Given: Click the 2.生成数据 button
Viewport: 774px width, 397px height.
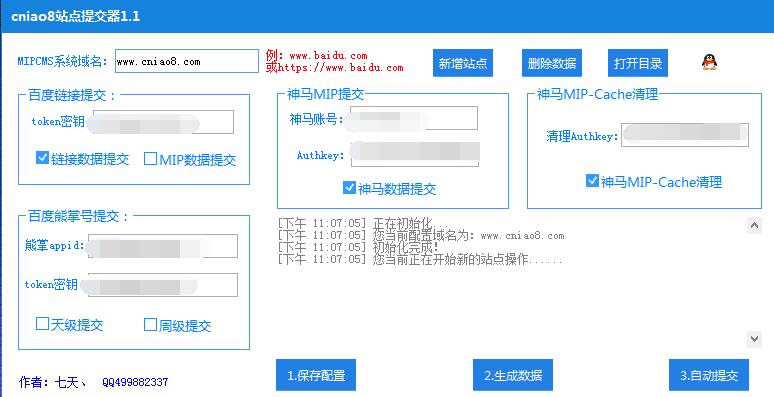Looking at the screenshot, I should tap(513, 375).
